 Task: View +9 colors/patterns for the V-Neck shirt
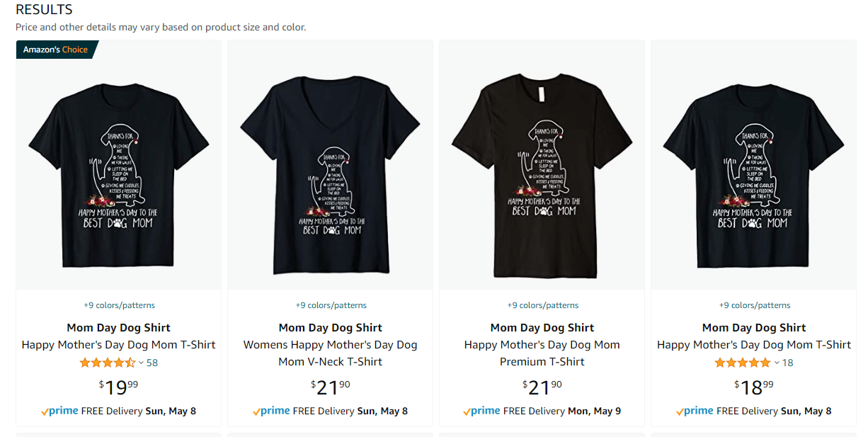[331, 305]
